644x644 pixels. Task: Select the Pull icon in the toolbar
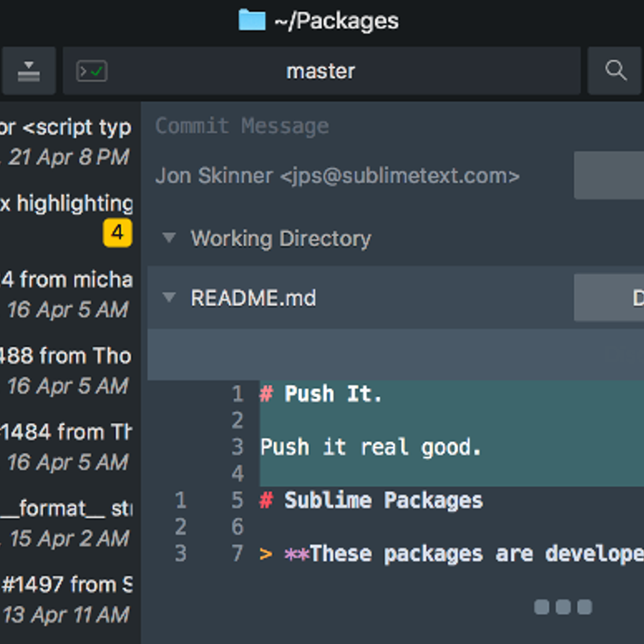coord(28,70)
